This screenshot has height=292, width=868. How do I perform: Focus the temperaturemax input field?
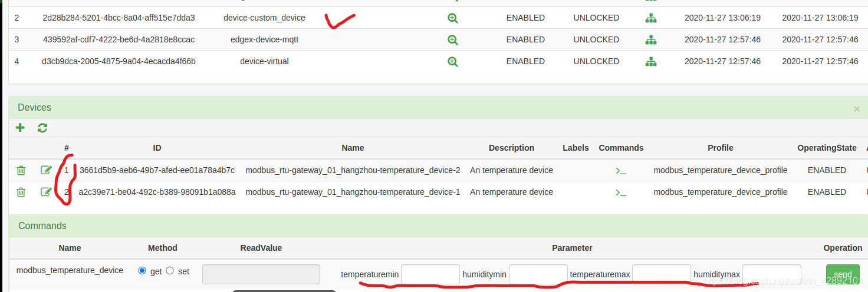(x=662, y=274)
